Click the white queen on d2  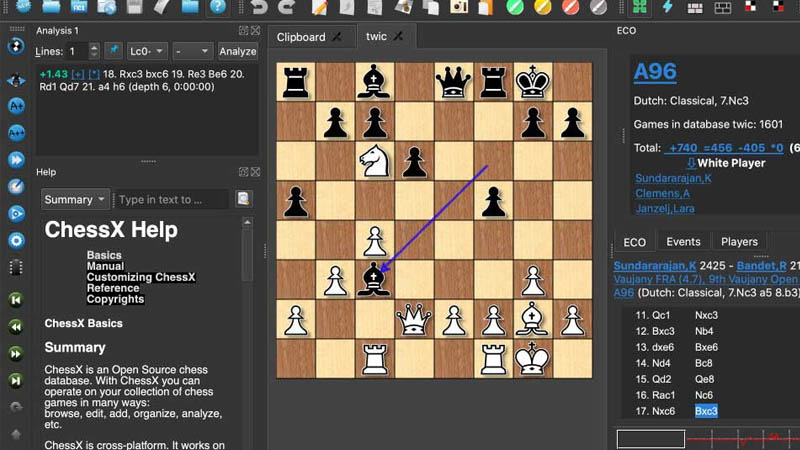(414, 319)
